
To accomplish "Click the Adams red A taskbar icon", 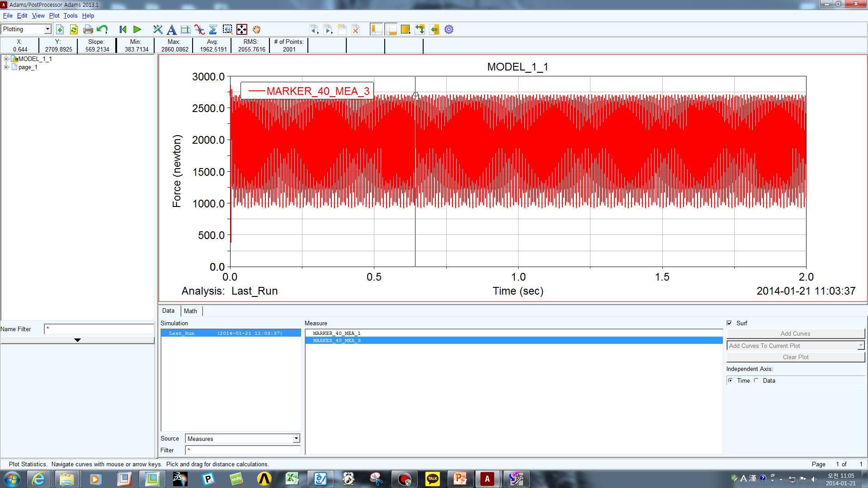I will (487, 479).
